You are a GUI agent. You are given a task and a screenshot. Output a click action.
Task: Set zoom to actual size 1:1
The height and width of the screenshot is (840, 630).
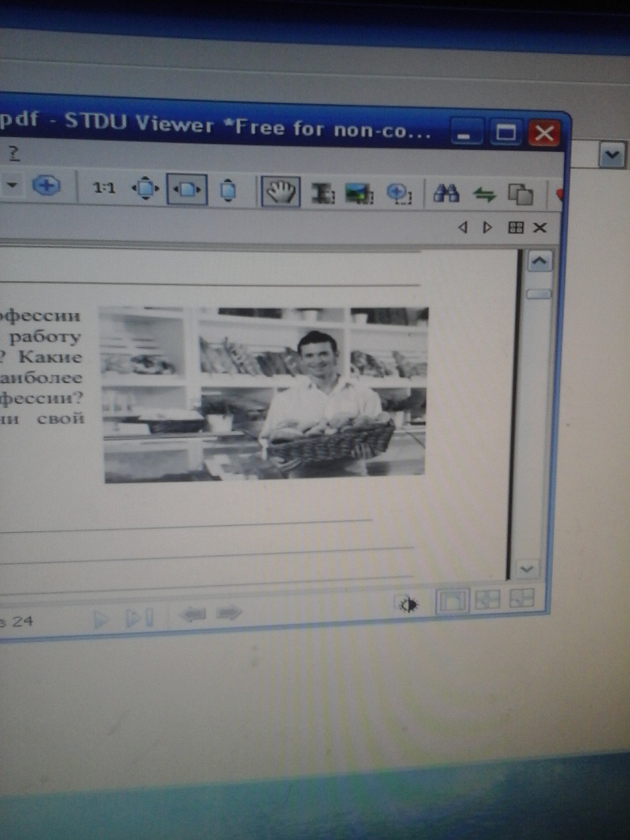point(104,188)
